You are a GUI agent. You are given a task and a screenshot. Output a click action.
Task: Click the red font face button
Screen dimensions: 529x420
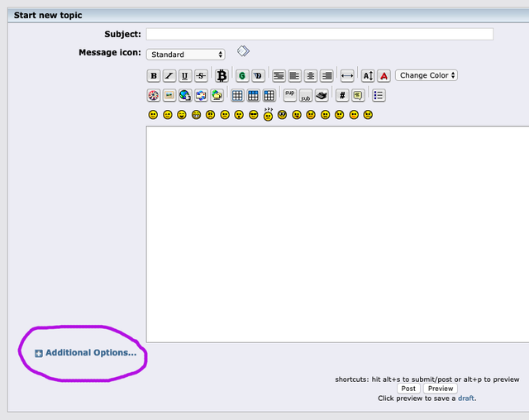[384, 75]
